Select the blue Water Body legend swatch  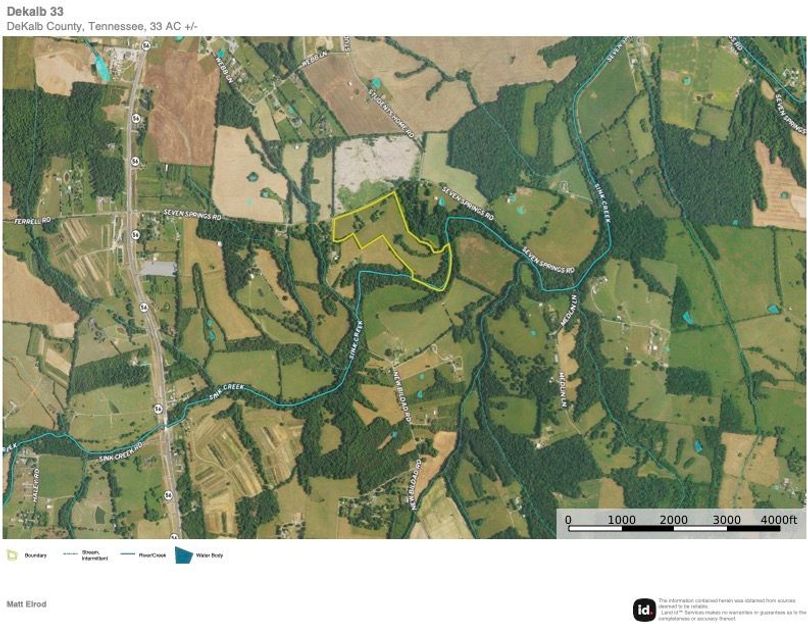click(184, 555)
